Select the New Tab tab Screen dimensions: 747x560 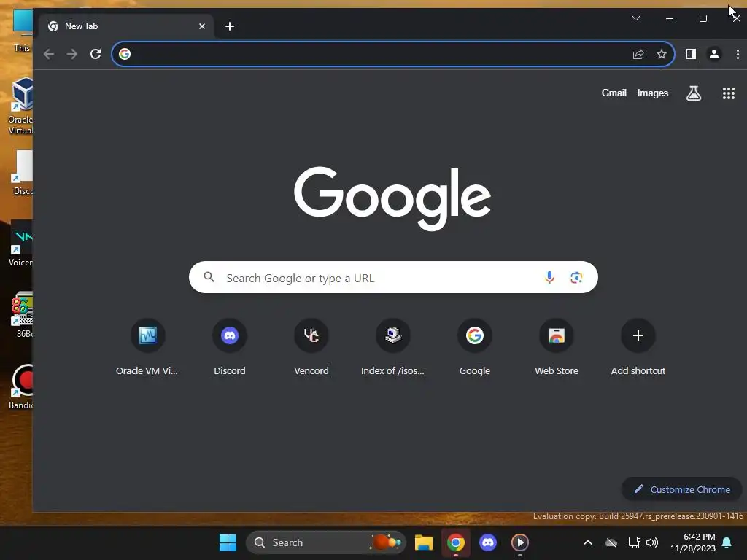126,26
